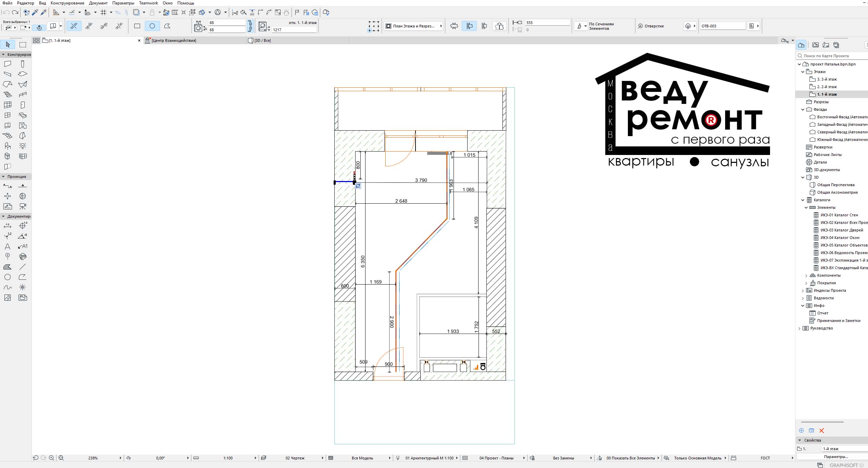
Task: Collapse the Фасады tree node
Action: point(803,109)
